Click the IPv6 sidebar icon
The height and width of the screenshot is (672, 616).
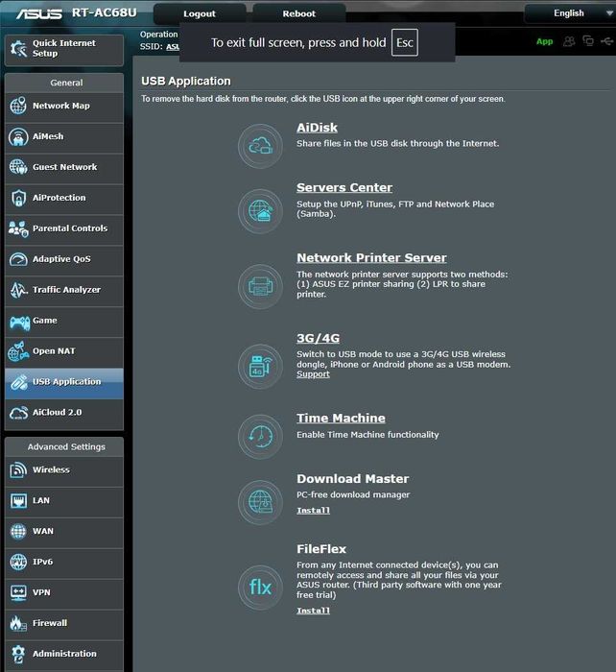(18, 562)
